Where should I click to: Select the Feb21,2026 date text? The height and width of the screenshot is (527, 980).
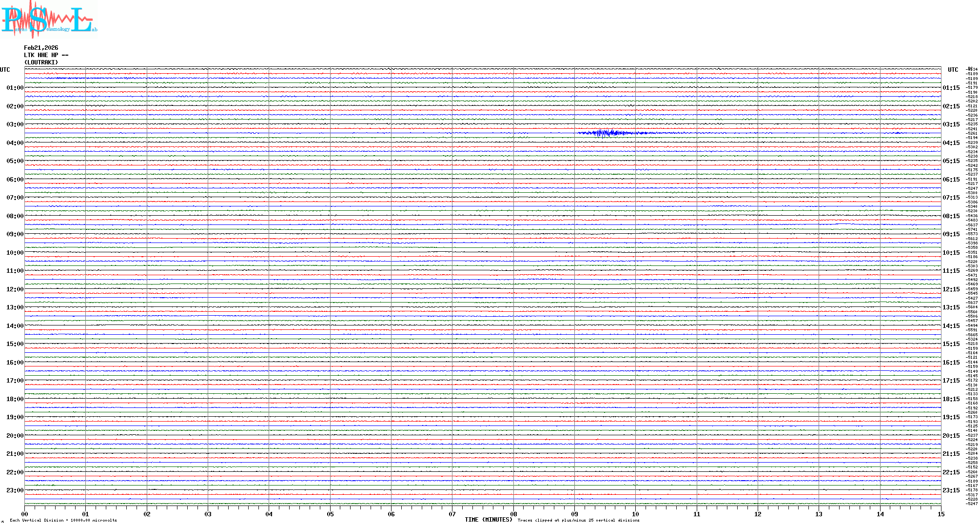(x=41, y=48)
